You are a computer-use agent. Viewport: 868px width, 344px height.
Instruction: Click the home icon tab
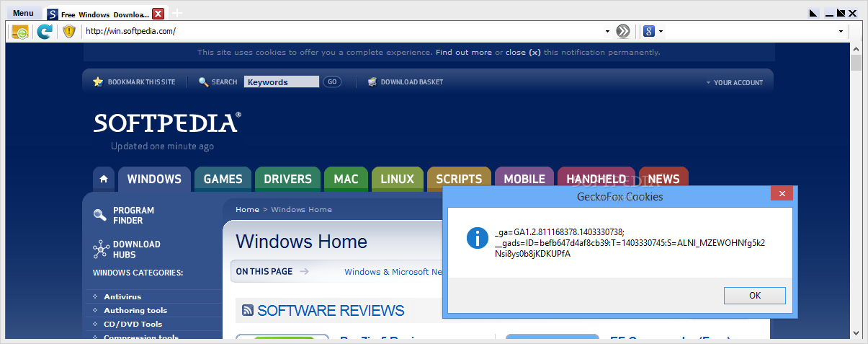pos(104,179)
